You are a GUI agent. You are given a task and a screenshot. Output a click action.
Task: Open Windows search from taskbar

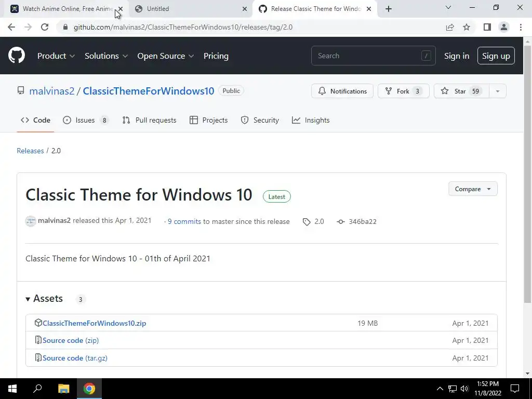tap(37, 389)
